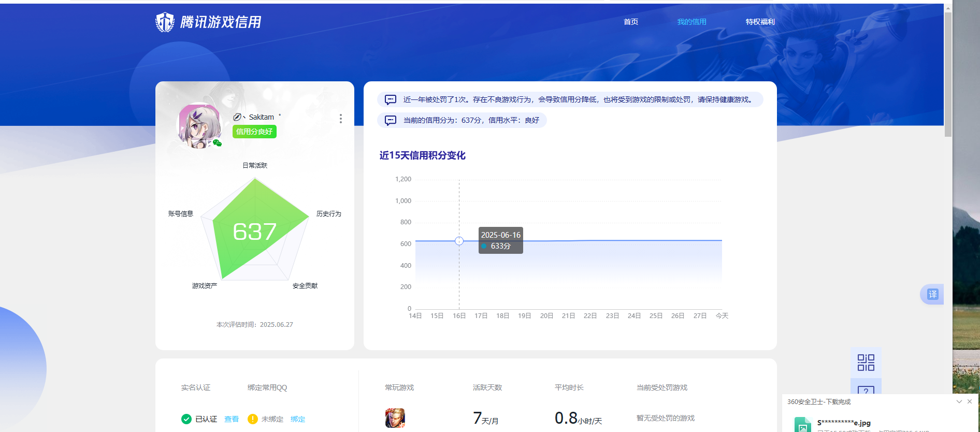
Task: Click the scrollbar up arrow
Action: [x=948, y=8]
